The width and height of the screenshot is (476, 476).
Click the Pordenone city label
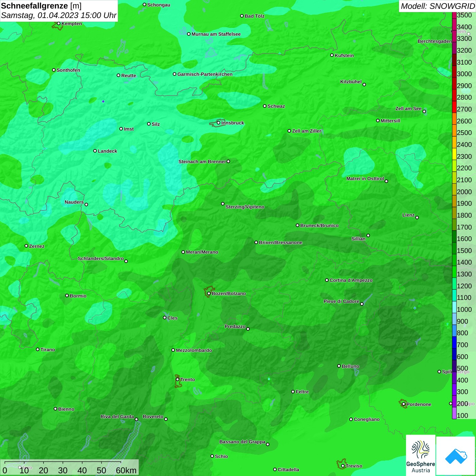[419, 404]
